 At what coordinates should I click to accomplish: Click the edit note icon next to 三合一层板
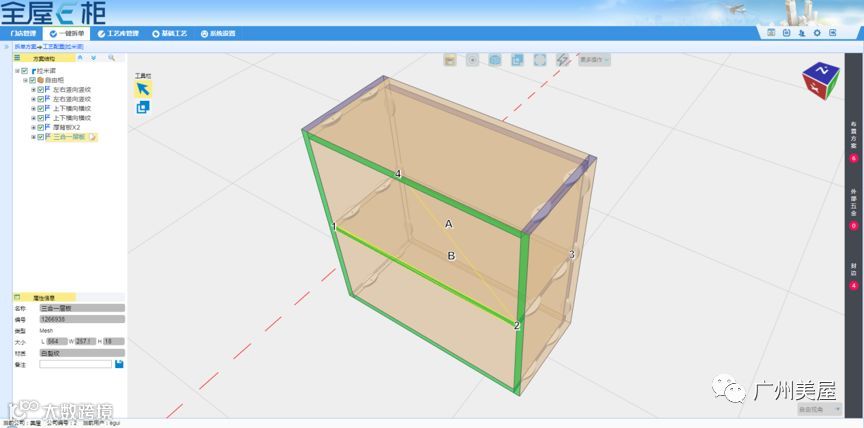93,137
